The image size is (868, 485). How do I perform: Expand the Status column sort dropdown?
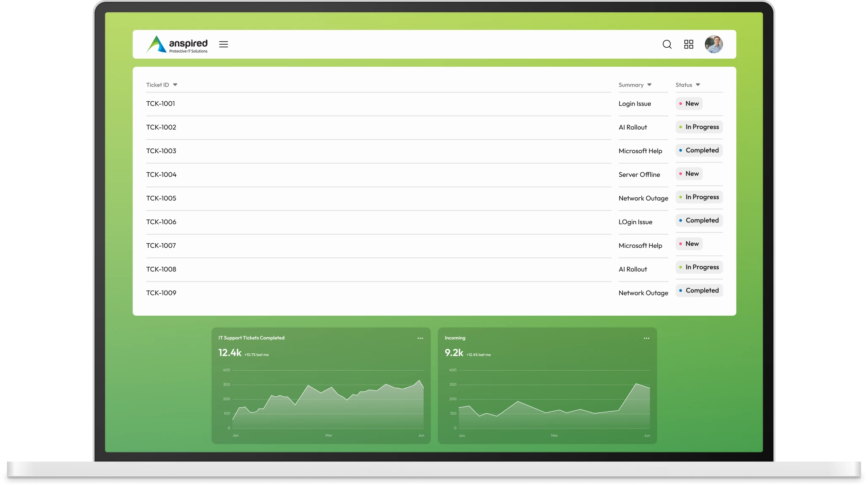click(698, 85)
